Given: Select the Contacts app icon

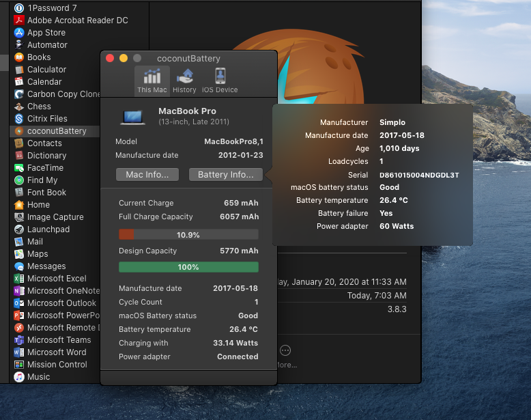Looking at the screenshot, I should click(19, 143).
